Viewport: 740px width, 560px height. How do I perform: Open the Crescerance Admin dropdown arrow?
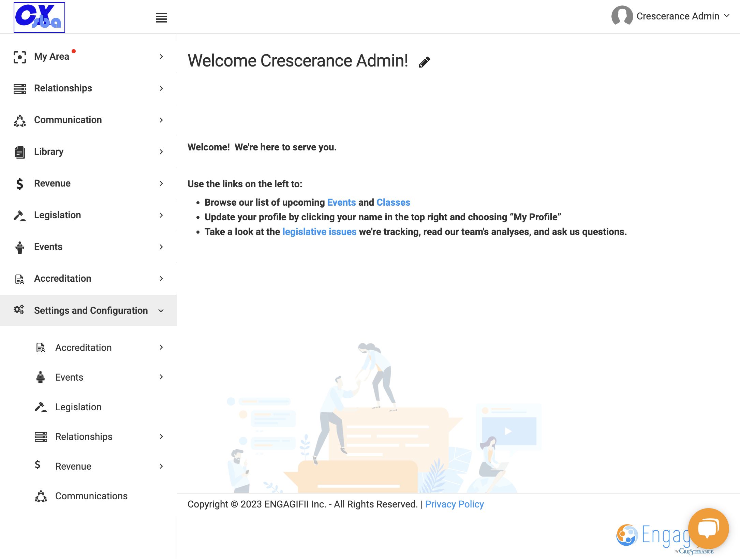pyautogui.click(x=727, y=16)
